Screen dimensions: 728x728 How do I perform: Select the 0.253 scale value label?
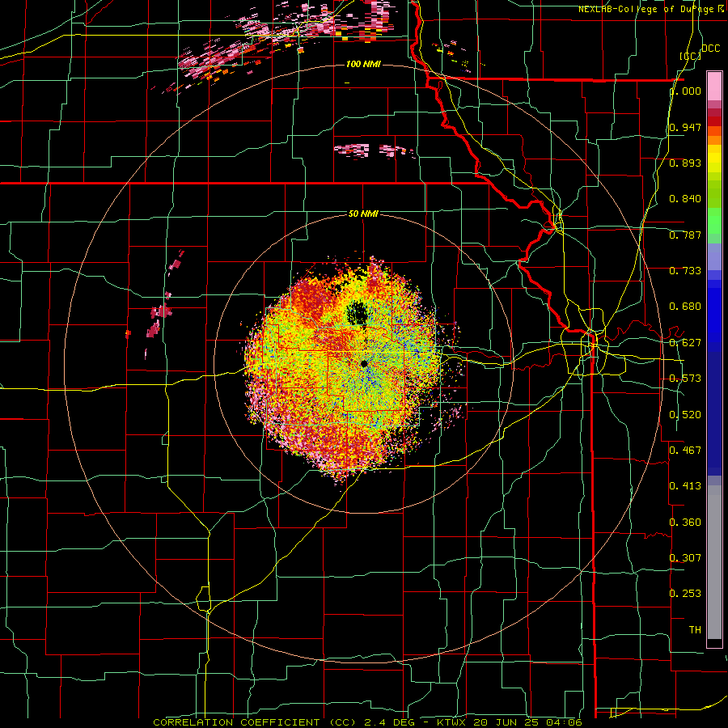coord(685,594)
